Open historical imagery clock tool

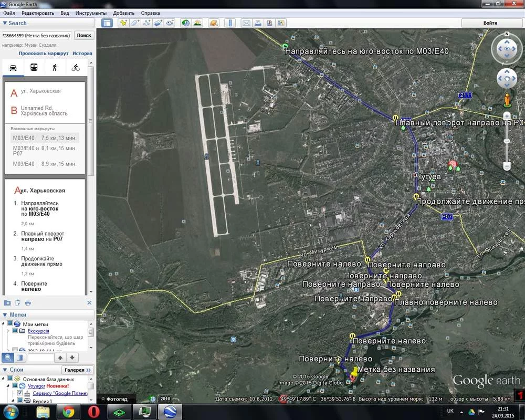[185, 23]
